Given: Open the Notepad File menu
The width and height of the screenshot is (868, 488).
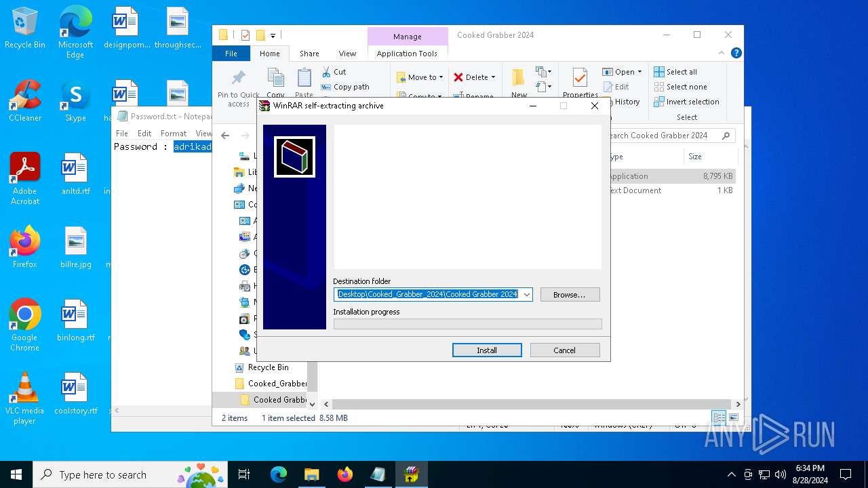Looking at the screenshot, I should tap(122, 134).
